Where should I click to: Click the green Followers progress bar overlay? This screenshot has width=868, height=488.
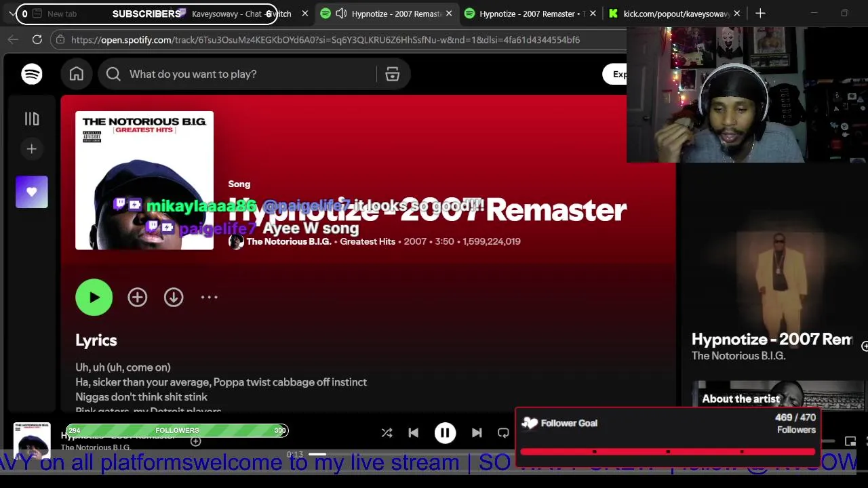pyautogui.click(x=176, y=430)
